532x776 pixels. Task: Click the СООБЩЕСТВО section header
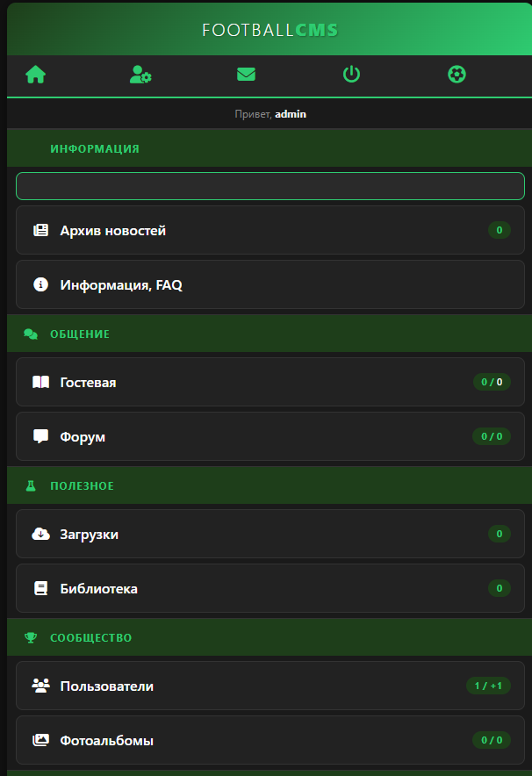point(90,637)
